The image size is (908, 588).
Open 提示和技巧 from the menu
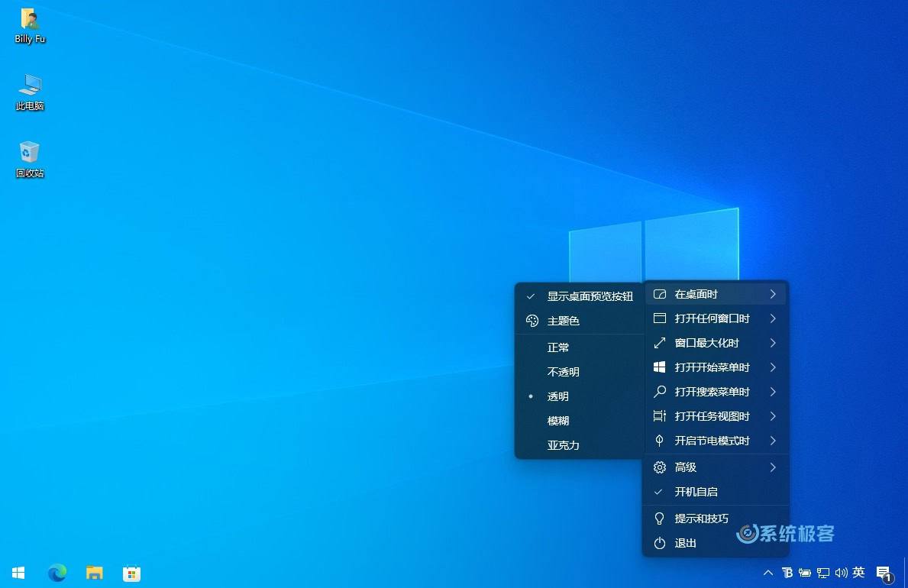click(x=716, y=519)
